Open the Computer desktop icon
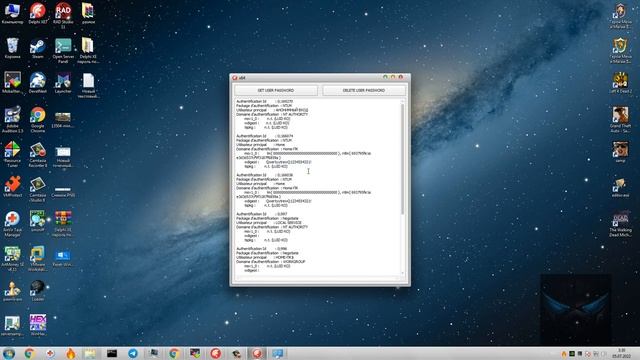 click(12, 13)
